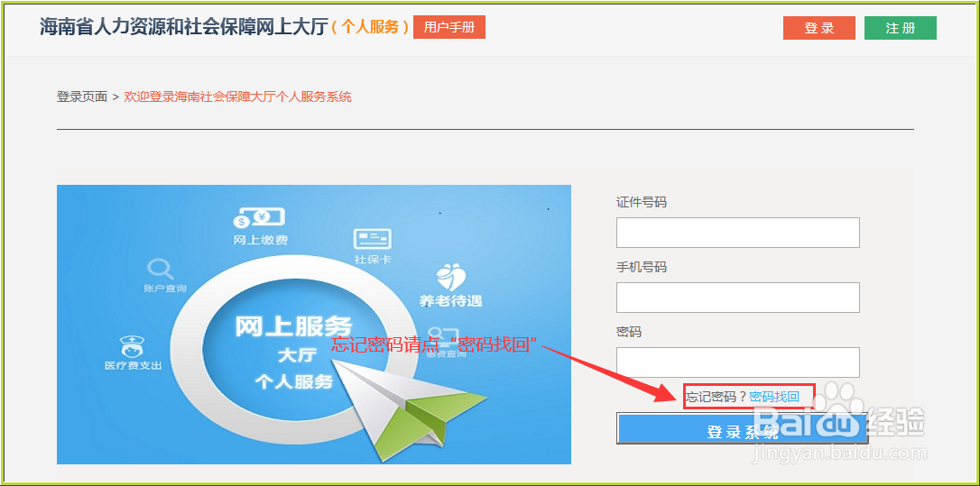Click the 账户查询 magnifier icon
The height and width of the screenshot is (486, 980).
(160, 270)
